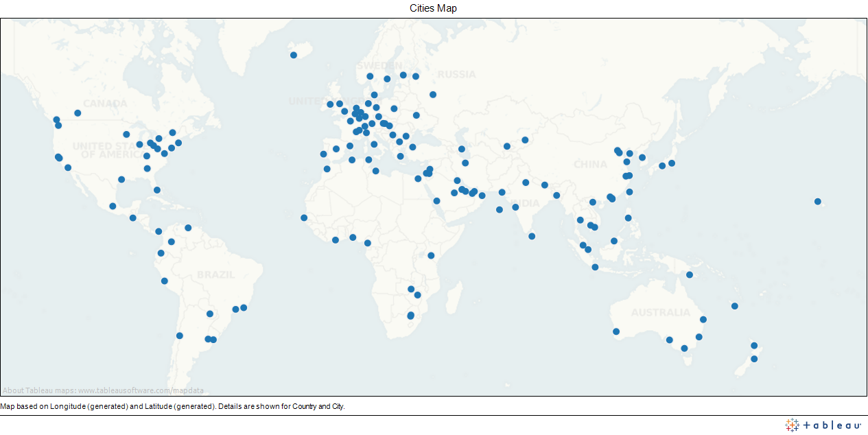Select the dot below the RUSSIA label
Screen dimensions: 868x435
point(433,95)
